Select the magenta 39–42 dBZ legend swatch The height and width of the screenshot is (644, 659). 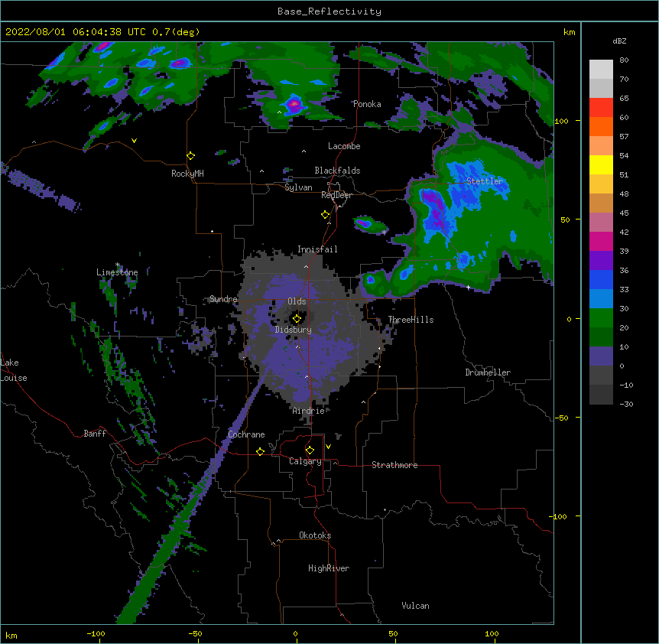tap(601, 242)
